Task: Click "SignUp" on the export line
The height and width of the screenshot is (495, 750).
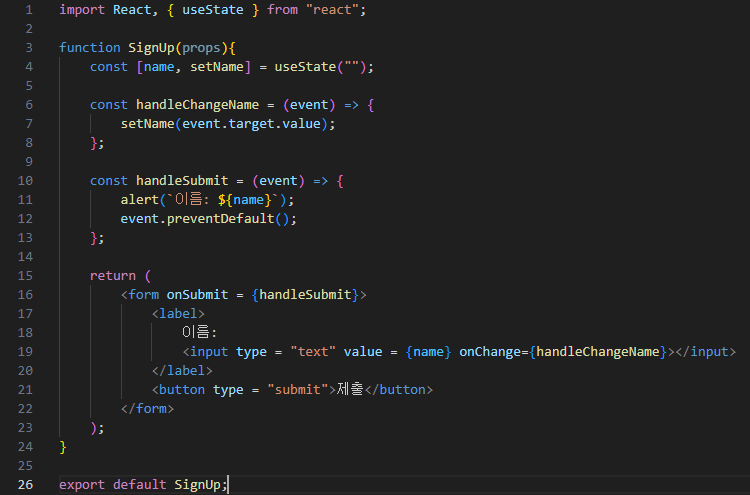Action: click(197, 485)
